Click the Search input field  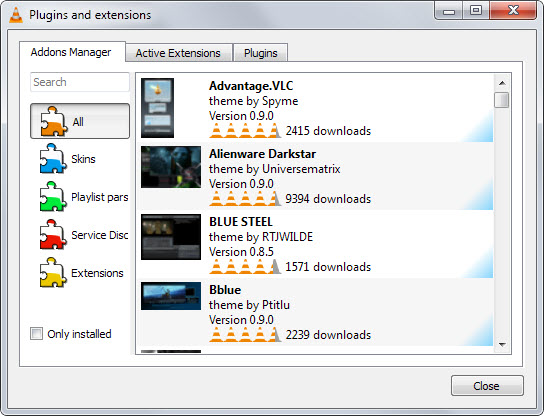pos(80,82)
